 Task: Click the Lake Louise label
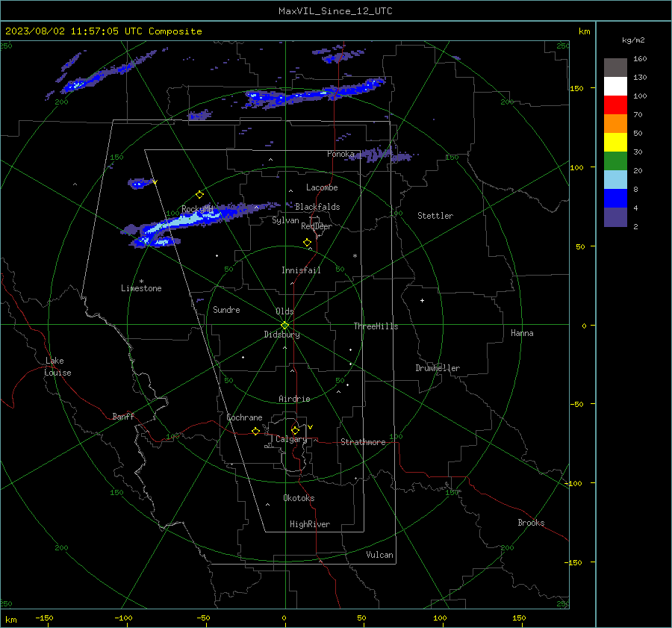click(57, 367)
